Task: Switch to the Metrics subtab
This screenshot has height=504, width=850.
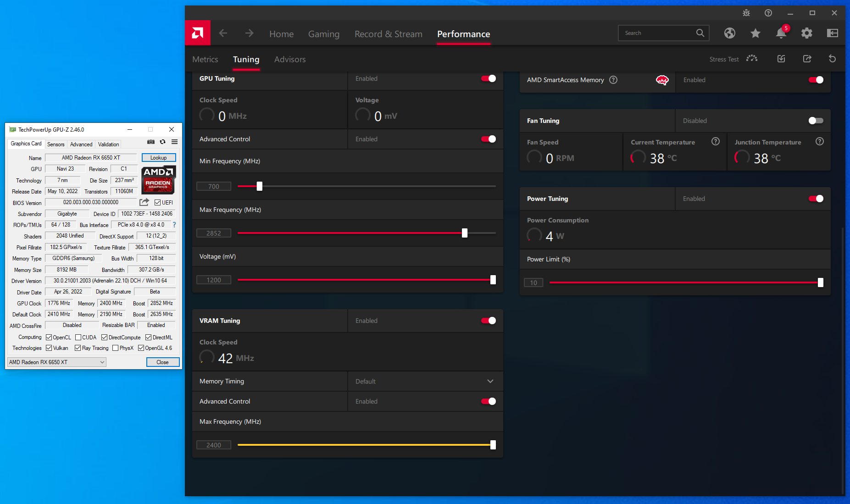Action: click(205, 59)
